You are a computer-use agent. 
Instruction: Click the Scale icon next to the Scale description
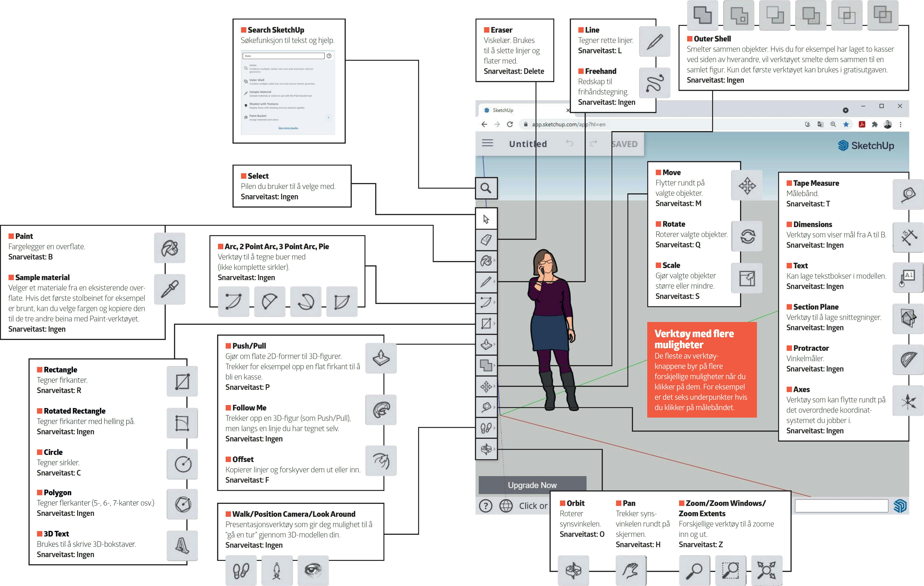pyautogui.click(x=747, y=278)
